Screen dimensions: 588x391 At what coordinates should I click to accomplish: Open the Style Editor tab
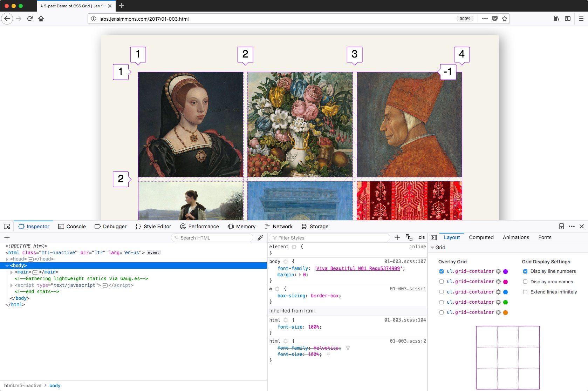[153, 227]
